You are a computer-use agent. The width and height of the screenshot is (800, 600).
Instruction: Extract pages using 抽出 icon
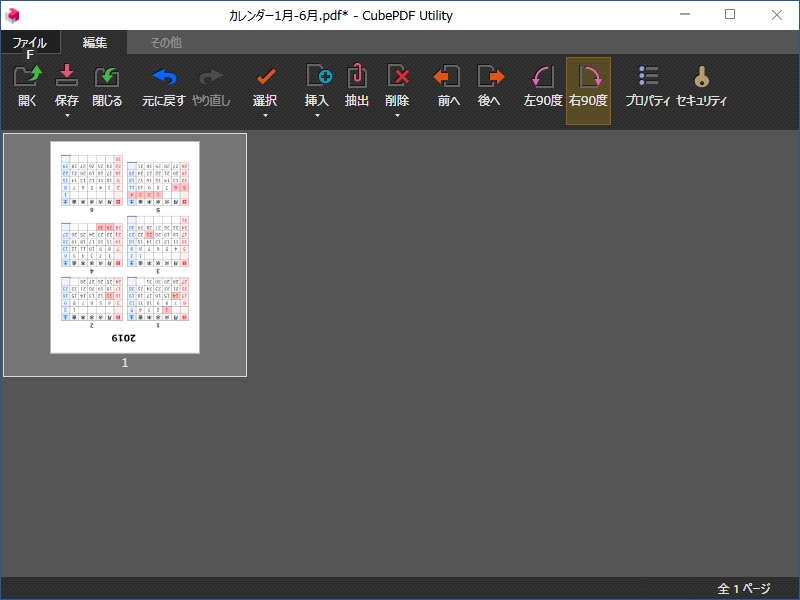(357, 77)
